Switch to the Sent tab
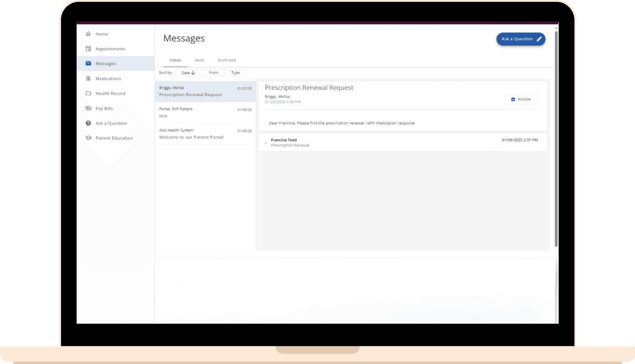The image size is (635, 364). [x=199, y=60]
